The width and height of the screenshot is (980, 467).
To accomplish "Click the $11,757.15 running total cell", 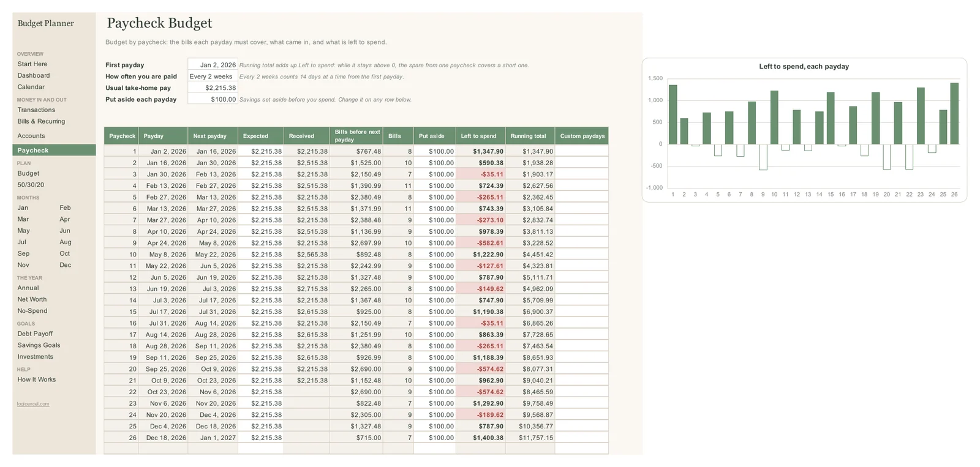I will click(x=530, y=438).
